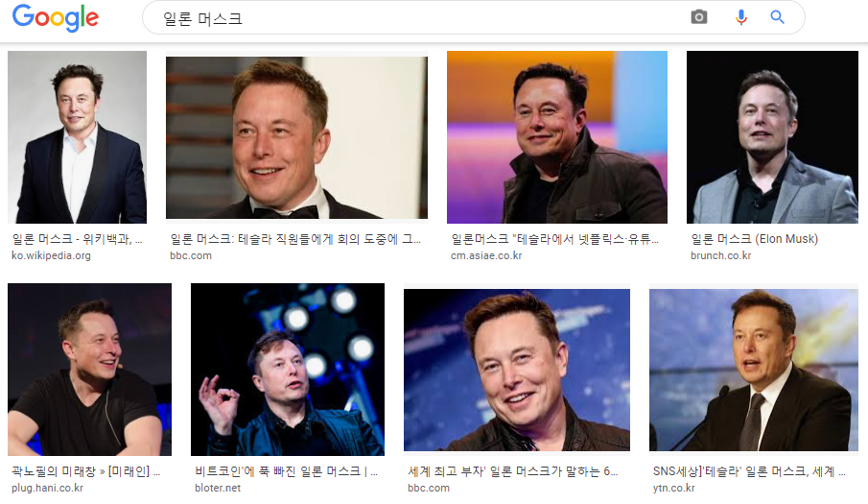Click the blue magnifying glass search icon
Viewport: 868px width, 504px height.
click(x=777, y=17)
